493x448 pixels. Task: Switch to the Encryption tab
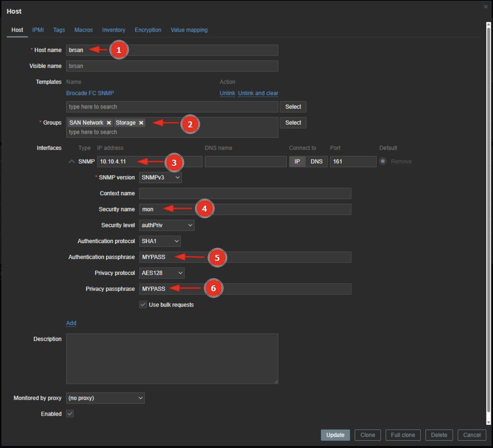tap(148, 30)
